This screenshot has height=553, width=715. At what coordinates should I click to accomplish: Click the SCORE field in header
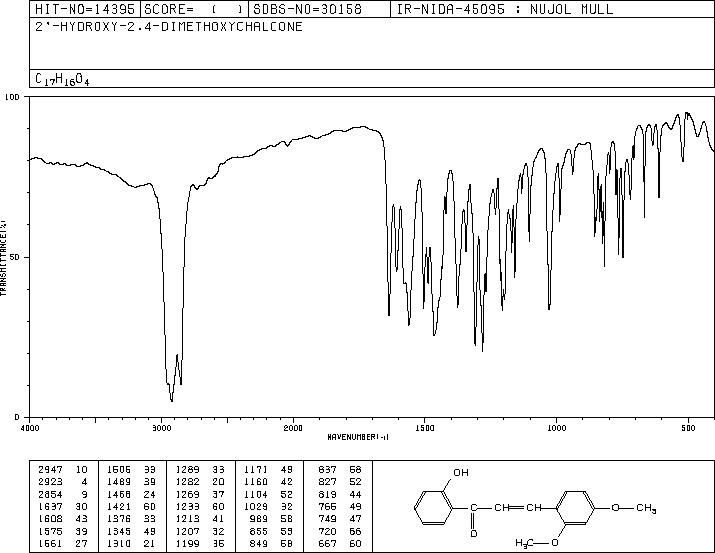194,9
